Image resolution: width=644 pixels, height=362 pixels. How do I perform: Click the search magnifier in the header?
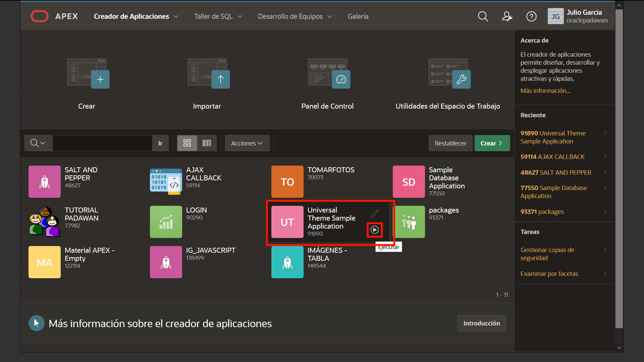click(483, 16)
